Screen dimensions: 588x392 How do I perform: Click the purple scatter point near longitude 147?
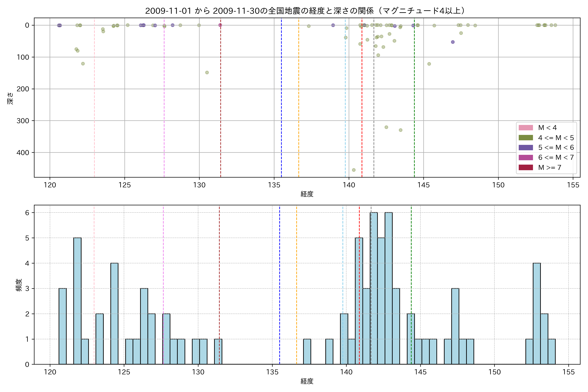pyautogui.click(x=453, y=42)
